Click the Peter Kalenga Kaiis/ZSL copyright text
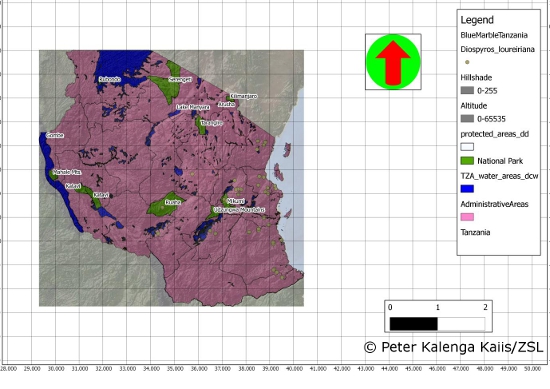 [453, 347]
